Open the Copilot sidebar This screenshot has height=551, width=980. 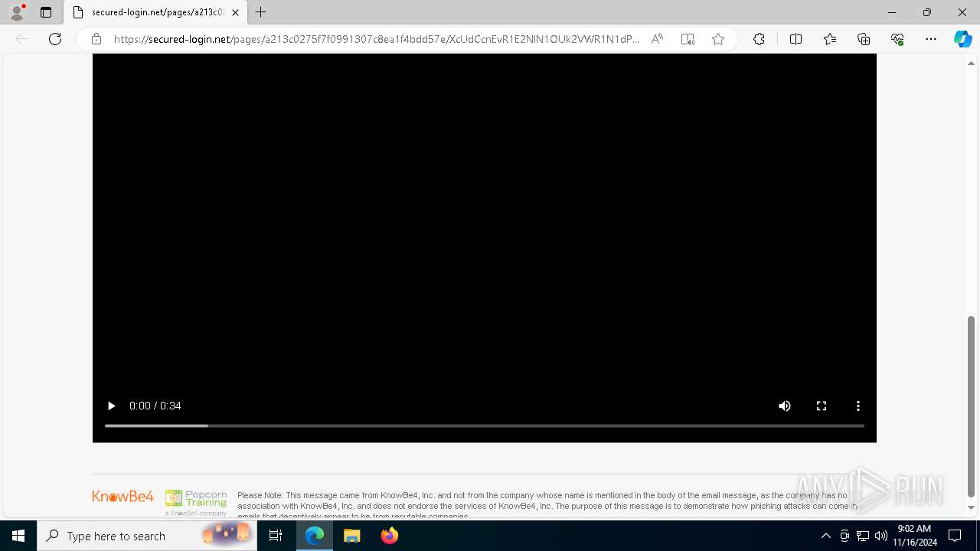[x=962, y=39]
